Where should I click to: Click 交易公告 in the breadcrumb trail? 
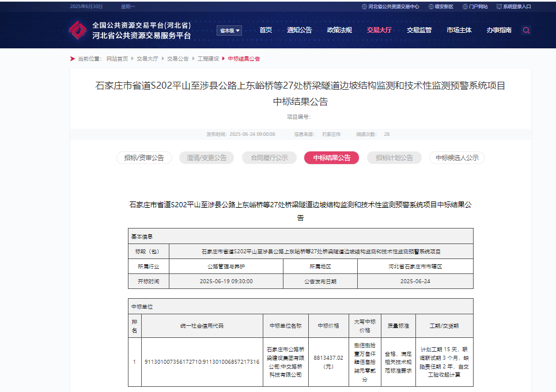coord(177,59)
